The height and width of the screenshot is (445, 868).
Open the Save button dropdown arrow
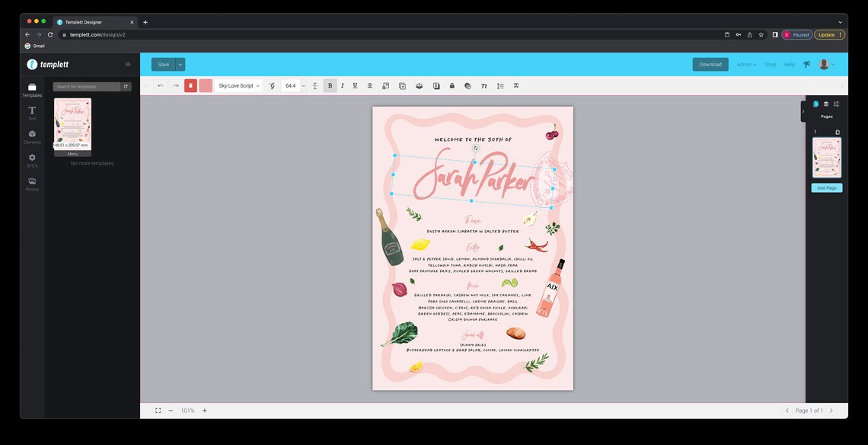(x=180, y=64)
